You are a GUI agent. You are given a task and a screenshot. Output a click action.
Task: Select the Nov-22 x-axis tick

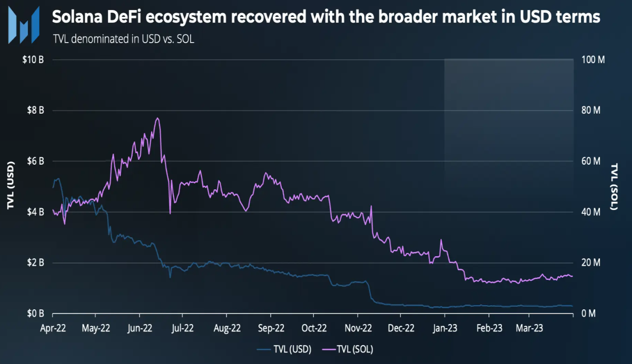pos(357,328)
